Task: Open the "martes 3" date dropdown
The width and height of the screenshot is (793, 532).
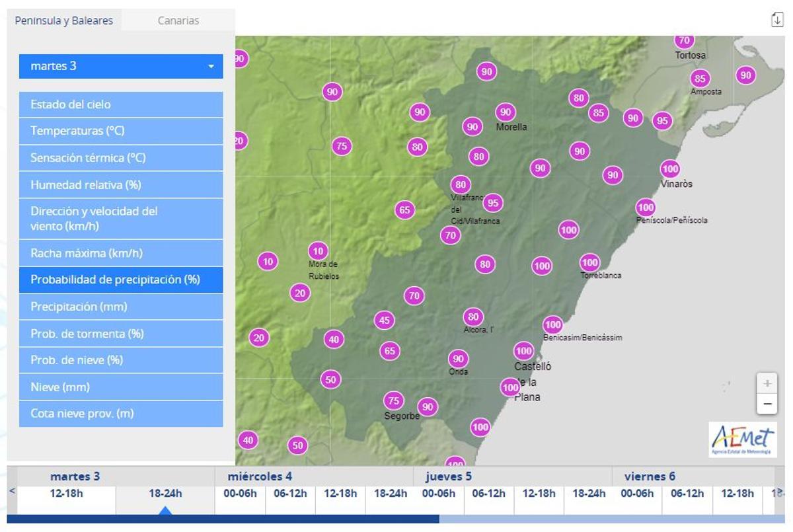Action: coord(121,66)
